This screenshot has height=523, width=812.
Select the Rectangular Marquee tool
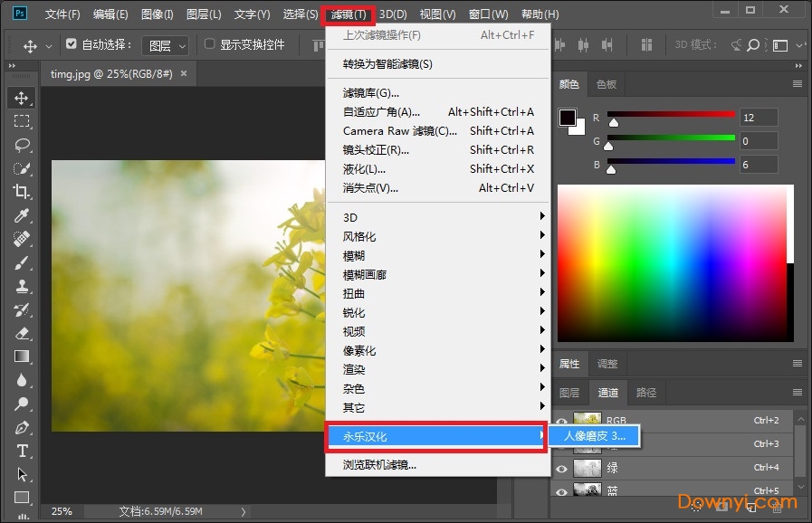[x=22, y=121]
